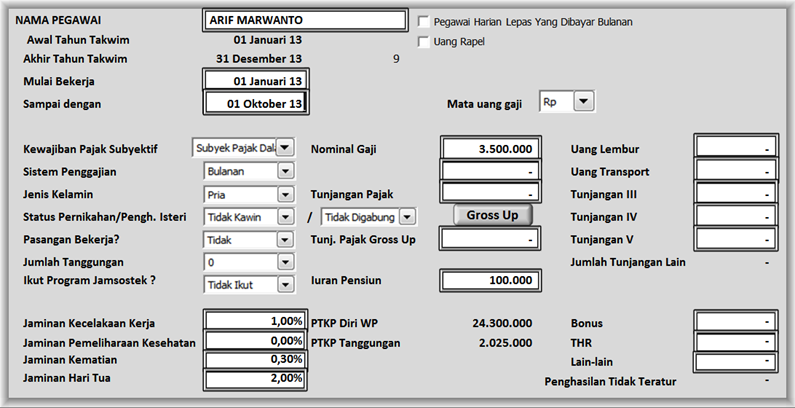The image size is (795, 408).
Task: Open Jumlah Tanggungan dropdown
Action: point(285,262)
